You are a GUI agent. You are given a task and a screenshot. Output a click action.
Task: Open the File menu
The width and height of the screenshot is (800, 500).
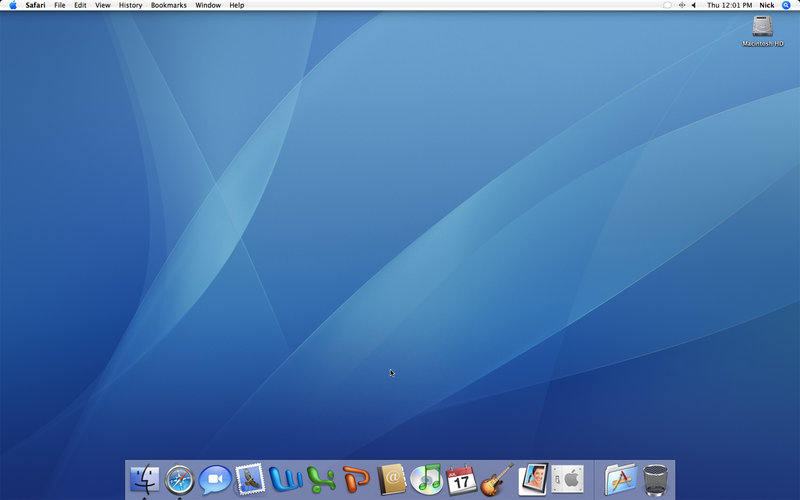click(60, 5)
